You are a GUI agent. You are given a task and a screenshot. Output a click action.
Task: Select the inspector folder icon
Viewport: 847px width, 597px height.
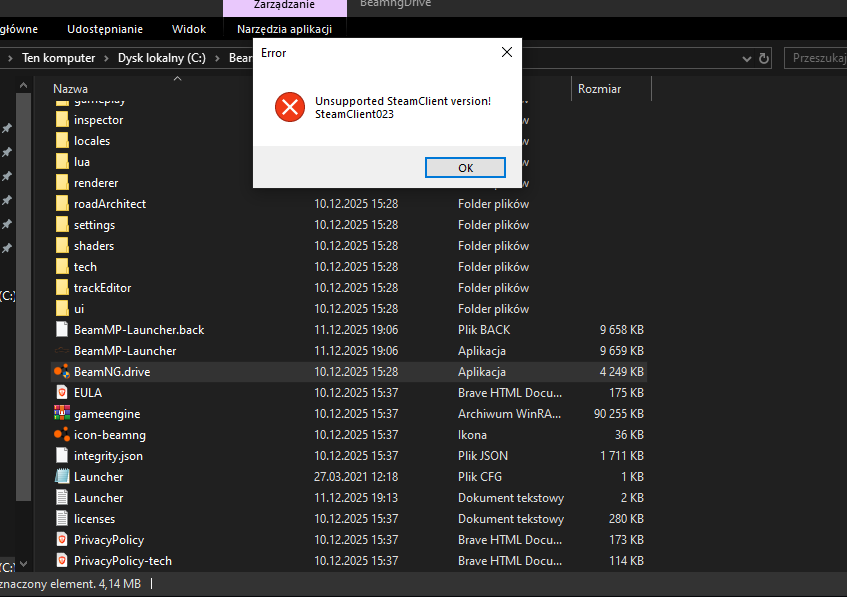62,119
